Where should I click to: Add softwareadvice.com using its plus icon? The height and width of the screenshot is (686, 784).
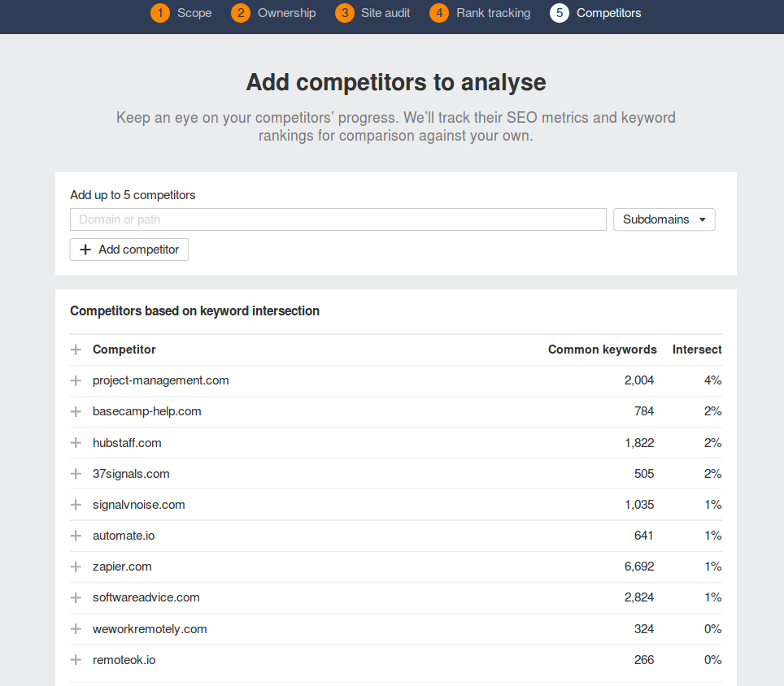[76, 597]
